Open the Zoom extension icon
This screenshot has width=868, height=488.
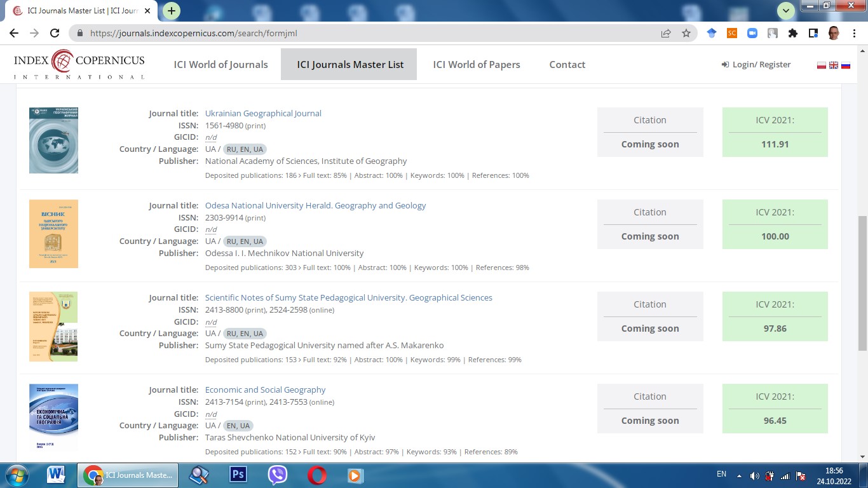[752, 33]
